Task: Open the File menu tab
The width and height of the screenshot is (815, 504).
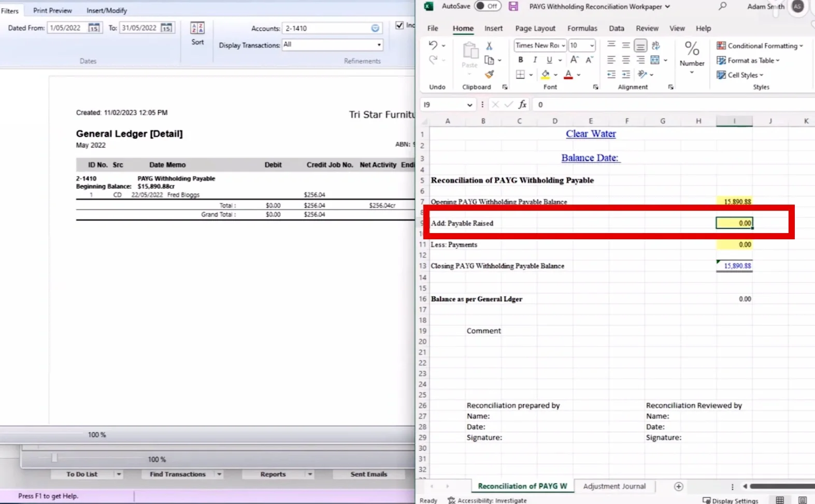Action: [433, 28]
